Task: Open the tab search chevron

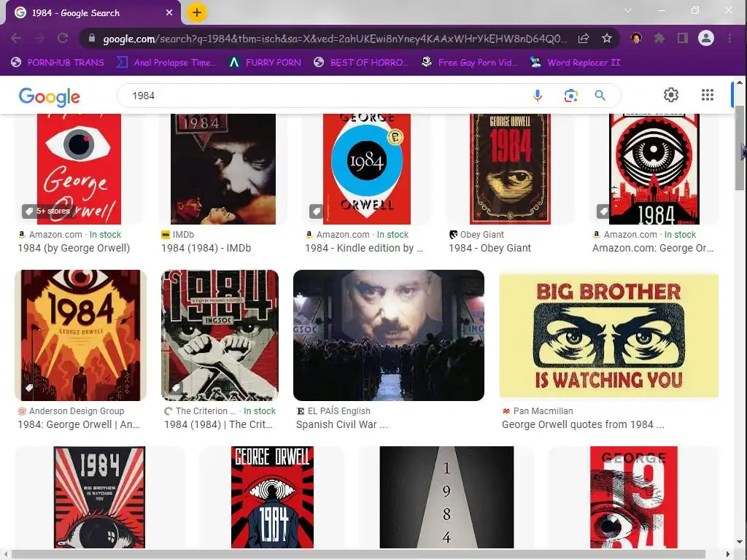Action: click(628, 10)
